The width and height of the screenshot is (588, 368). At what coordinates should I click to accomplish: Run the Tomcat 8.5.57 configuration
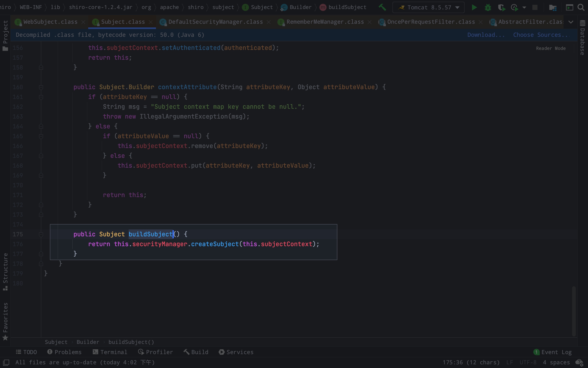(474, 7)
